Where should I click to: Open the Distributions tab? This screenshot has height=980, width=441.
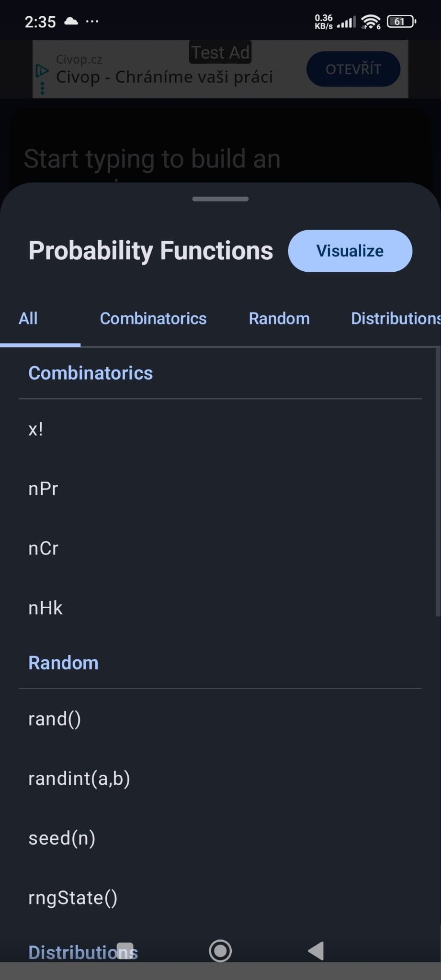[395, 319]
